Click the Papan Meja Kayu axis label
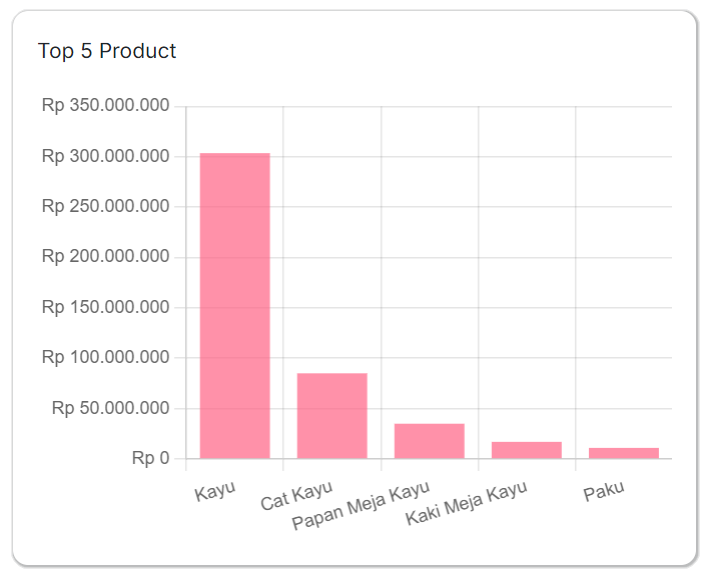This screenshot has height=575, width=712. coord(360,506)
